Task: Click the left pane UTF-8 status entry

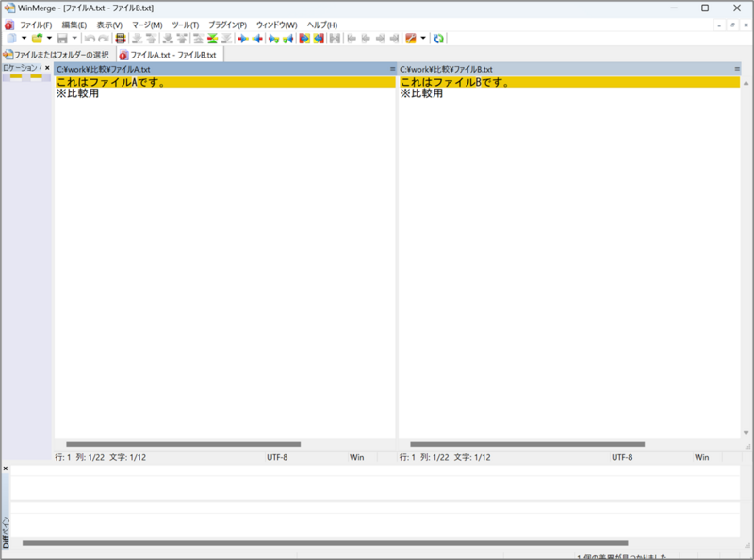Action: coord(277,457)
